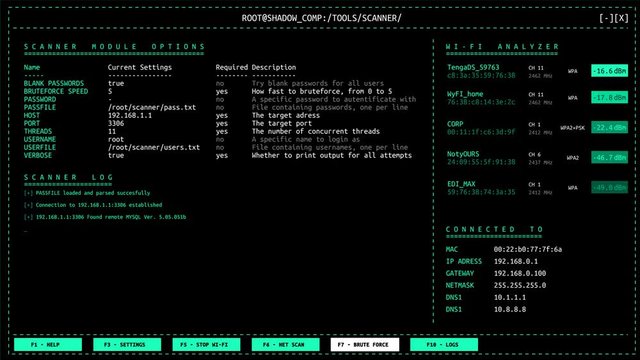
Task: Click the IP ADRESS value 192.168.0.1
Action: pos(516,261)
